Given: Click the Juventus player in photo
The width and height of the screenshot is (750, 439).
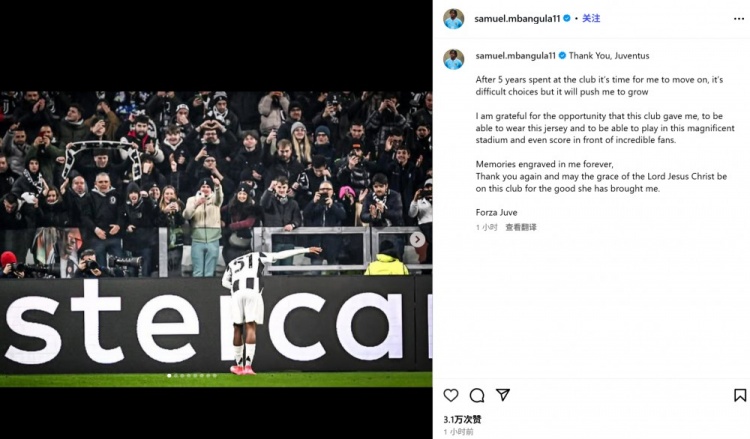Looking at the screenshot, I should pos(246,305).
